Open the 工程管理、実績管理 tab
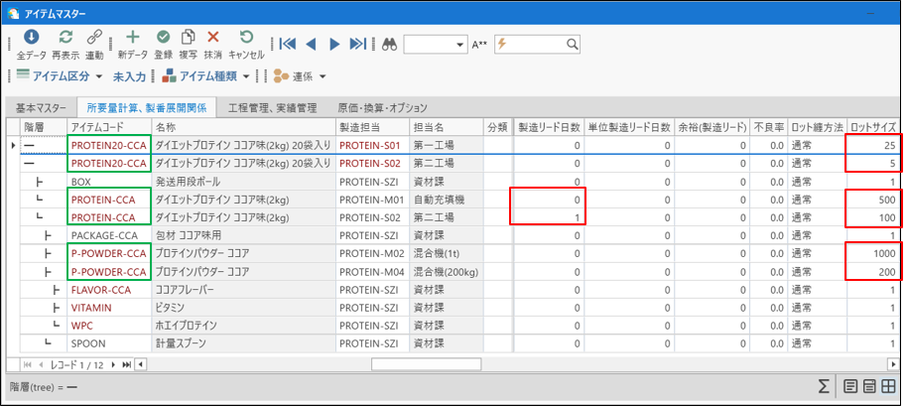 point(272,107)
